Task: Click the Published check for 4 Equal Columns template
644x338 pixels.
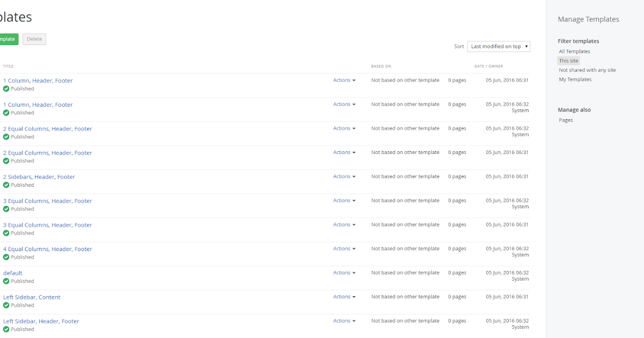Action: (x=5, y=257)
